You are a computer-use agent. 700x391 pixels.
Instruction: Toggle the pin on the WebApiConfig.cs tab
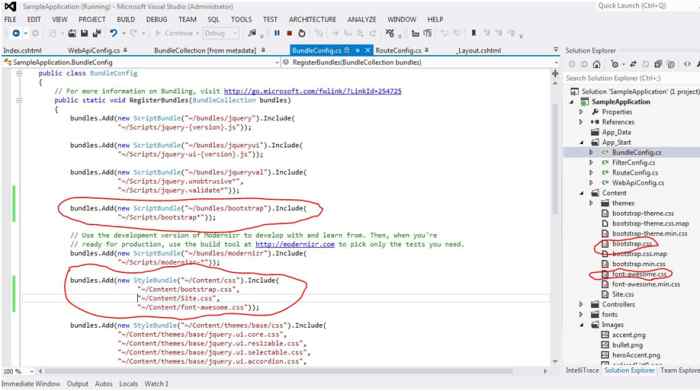pyautogui.click(x=125, y=50)
